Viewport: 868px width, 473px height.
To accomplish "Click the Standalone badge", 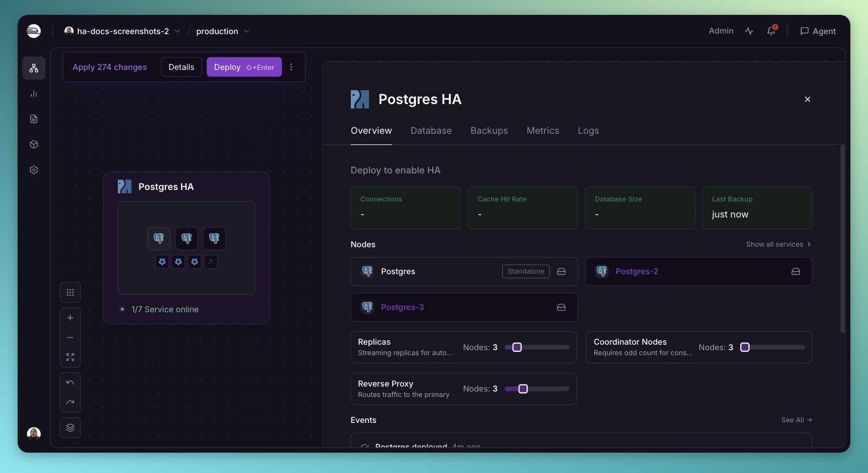I will point(526,271).
